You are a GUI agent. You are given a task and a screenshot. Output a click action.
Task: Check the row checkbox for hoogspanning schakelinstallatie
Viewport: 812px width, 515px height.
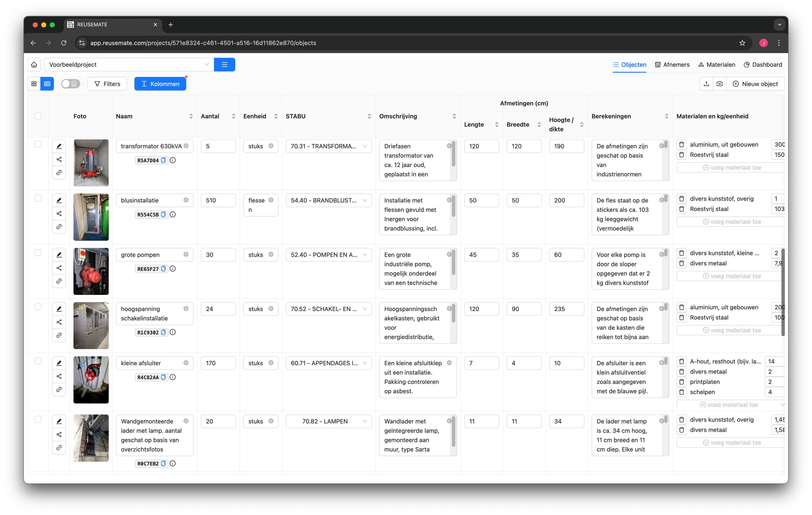pos(38,307)
